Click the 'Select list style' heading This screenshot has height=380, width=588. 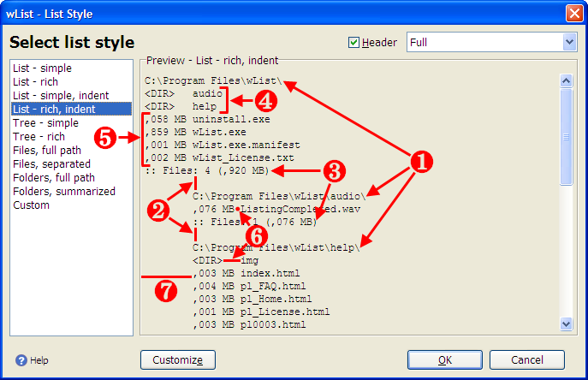[x=72, y=43]
